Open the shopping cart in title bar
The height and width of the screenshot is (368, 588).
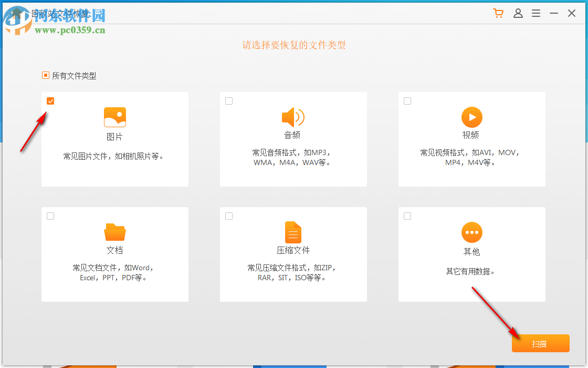[x=498, y=13]
